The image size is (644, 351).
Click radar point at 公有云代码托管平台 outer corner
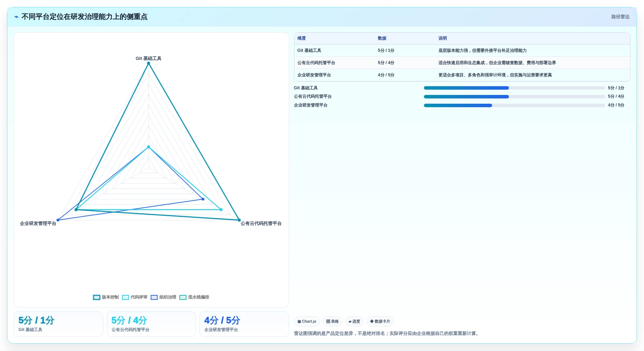[239, 220]
